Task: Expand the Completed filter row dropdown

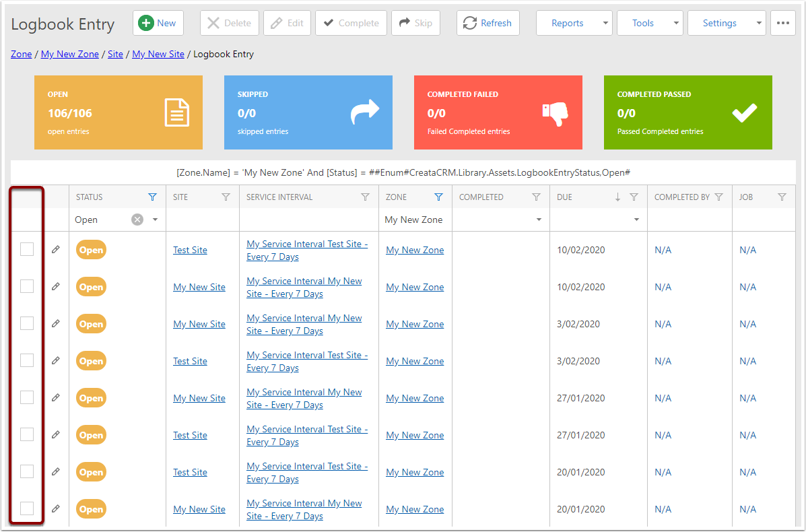Action: click(539, 220)
